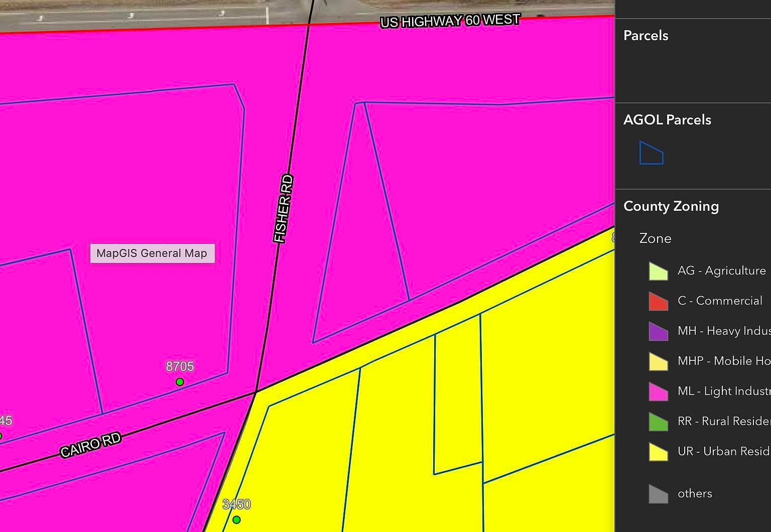Image resolution: width=771 pixels, height=532 pixels.
Task: Toggle the County Zoning layer visibility
Action: 671,206
